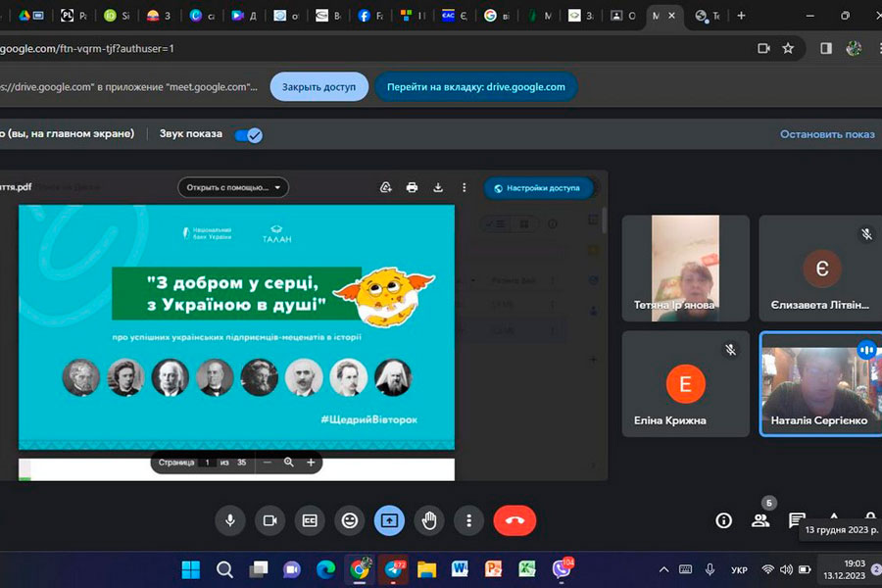Open more options three-dot menu in Meet
Viewport: 882px width, 588px height.
pos(469,520)
